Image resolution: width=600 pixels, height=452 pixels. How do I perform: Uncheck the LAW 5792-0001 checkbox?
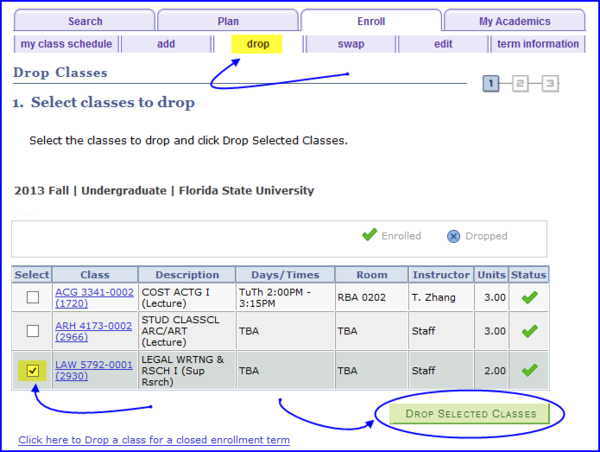pos(33,371)
